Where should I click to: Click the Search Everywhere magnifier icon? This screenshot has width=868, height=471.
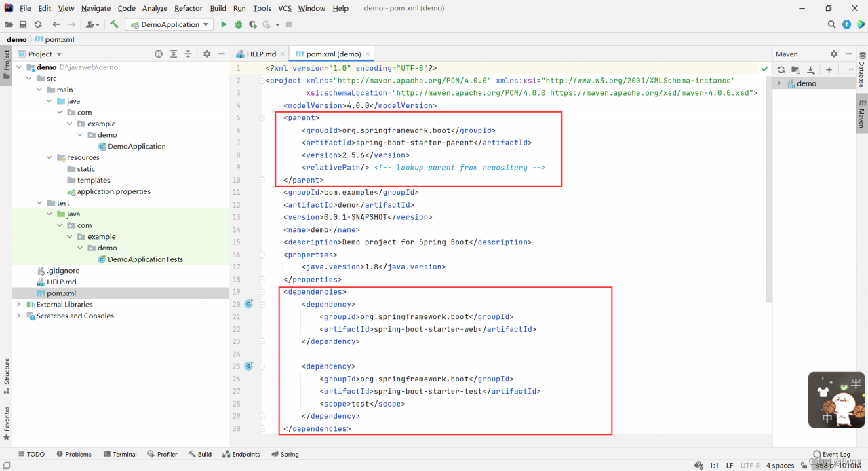pos(832,24)
